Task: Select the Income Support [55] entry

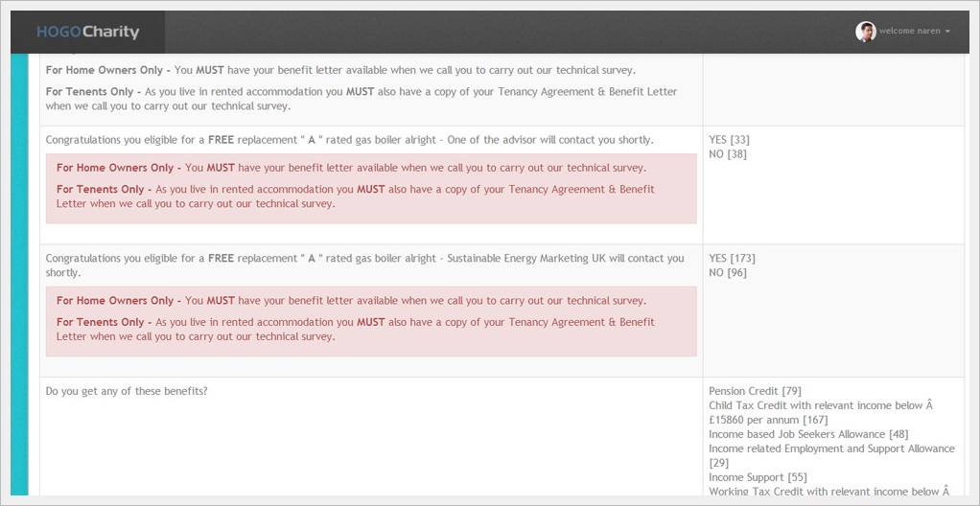Action: [x=758, y=477]
